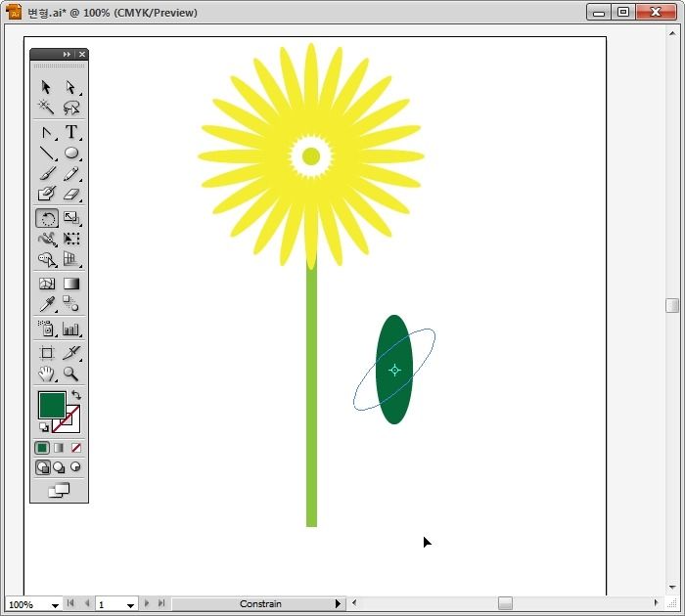This screenshot has height=616, width=685.
Task: Select the Live Paint Selection tool
Action: (x=46, y=260)
